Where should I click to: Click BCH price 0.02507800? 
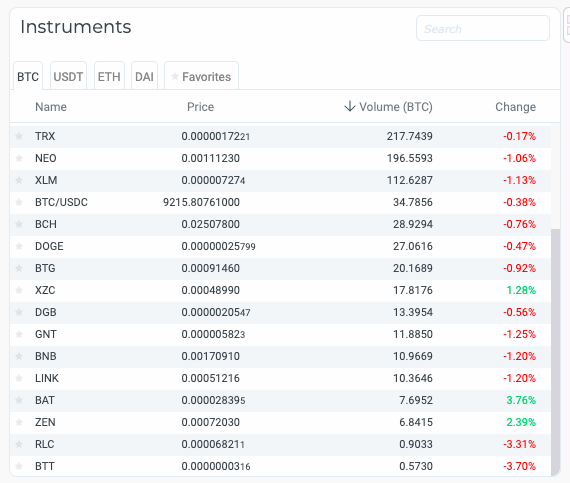(210, 224)
